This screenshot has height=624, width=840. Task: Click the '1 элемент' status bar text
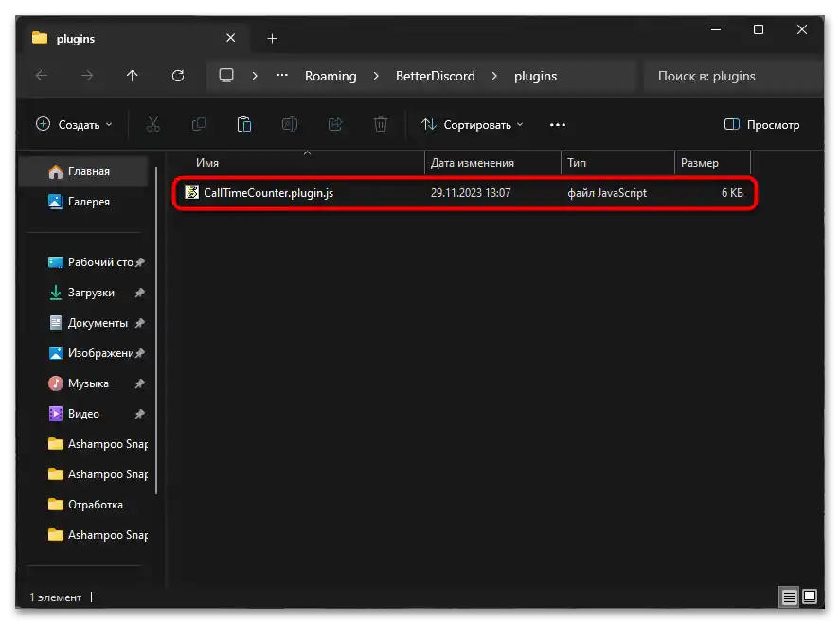coord(56,597)
